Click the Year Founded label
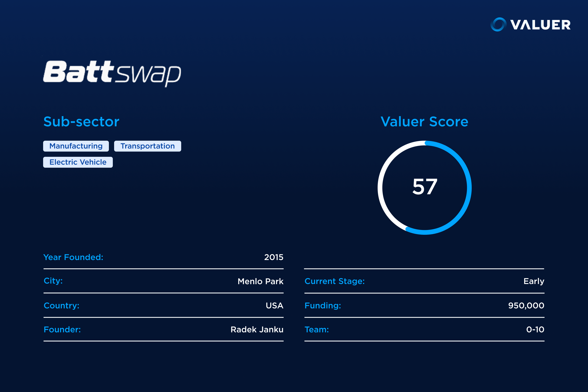The height and width of the screenshot is (392, 588). pos(73,257)
